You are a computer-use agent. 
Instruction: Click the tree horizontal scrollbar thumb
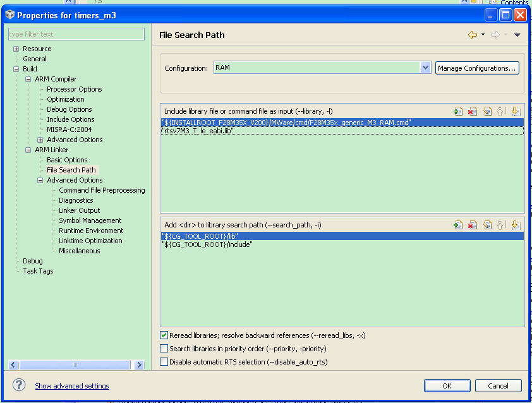pos(75,364)
